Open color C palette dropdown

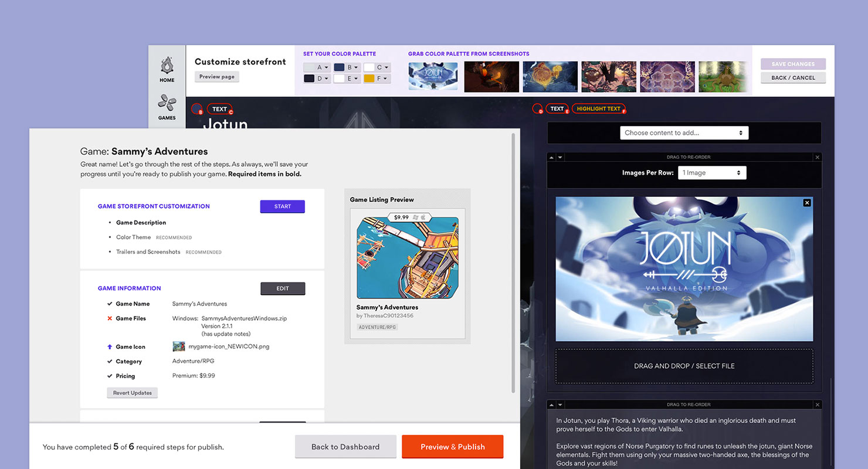point(377,67)
